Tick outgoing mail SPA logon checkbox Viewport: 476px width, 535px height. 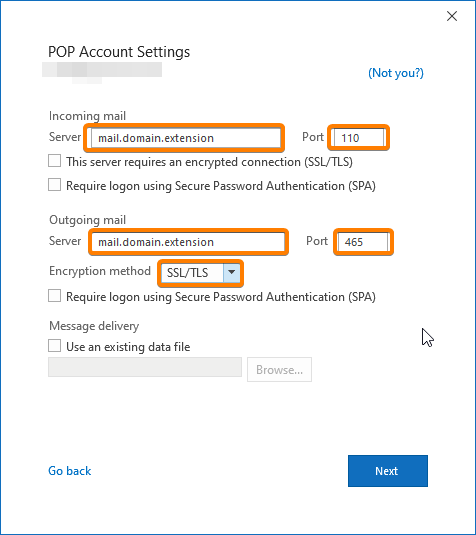tap(55, 296)
